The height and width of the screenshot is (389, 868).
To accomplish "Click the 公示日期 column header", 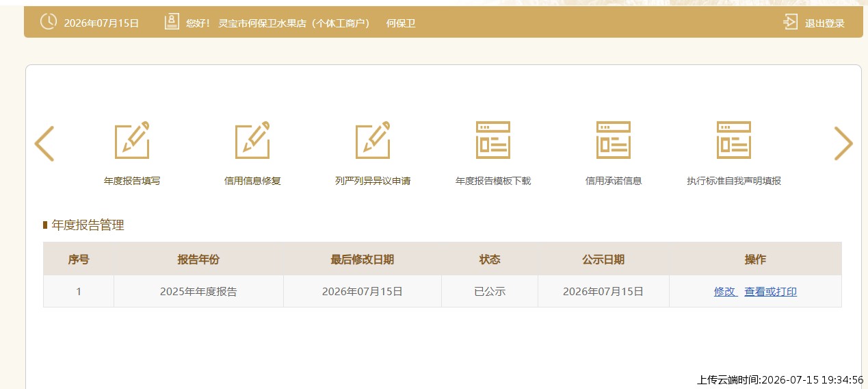I will [603, 259].
